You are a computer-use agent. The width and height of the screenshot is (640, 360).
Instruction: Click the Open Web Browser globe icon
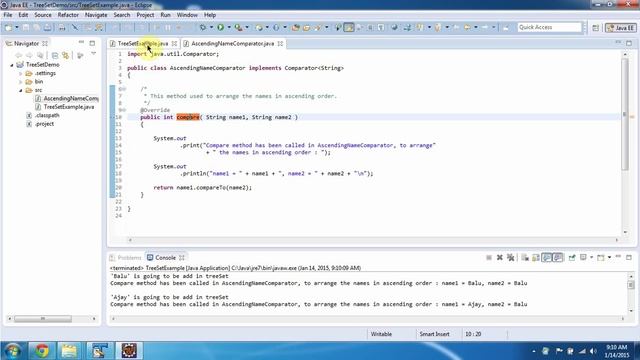pyautogui.click(x=394, y=27)
